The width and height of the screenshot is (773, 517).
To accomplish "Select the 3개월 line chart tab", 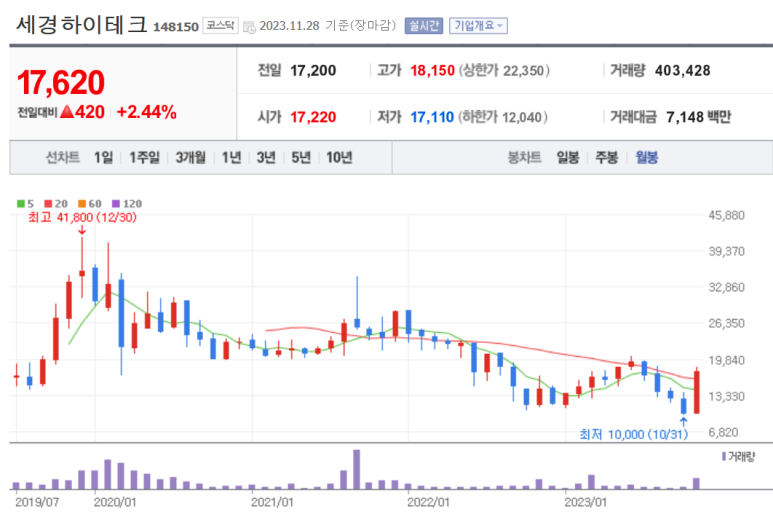I will (190, 158).
